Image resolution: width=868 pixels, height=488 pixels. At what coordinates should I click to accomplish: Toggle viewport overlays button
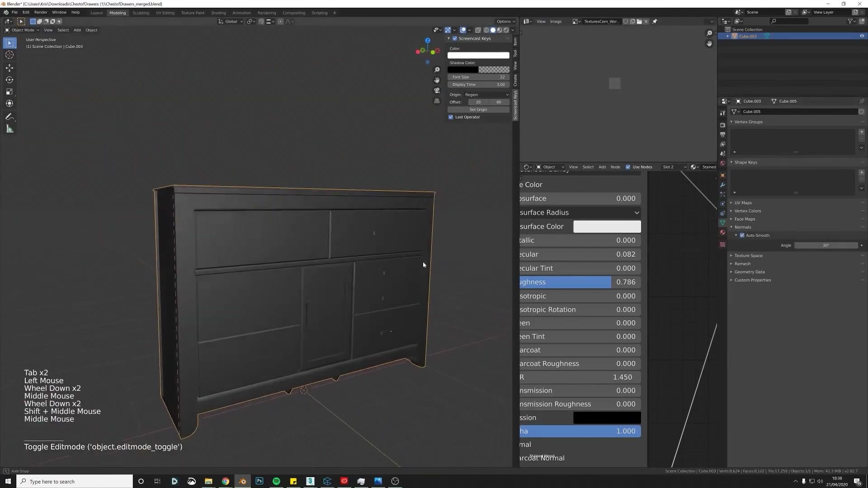[x=463, y=30]
